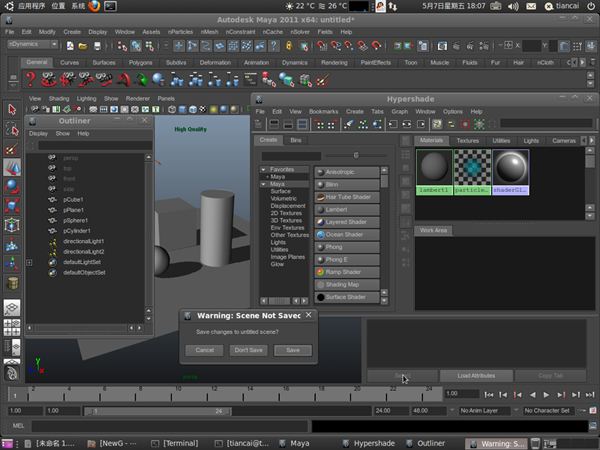Image resolution: width=600 pixels, height=450 pixels.
Task: Click the red question mark shelf icon
Action: pyautogui.click(x=31, y=80)
